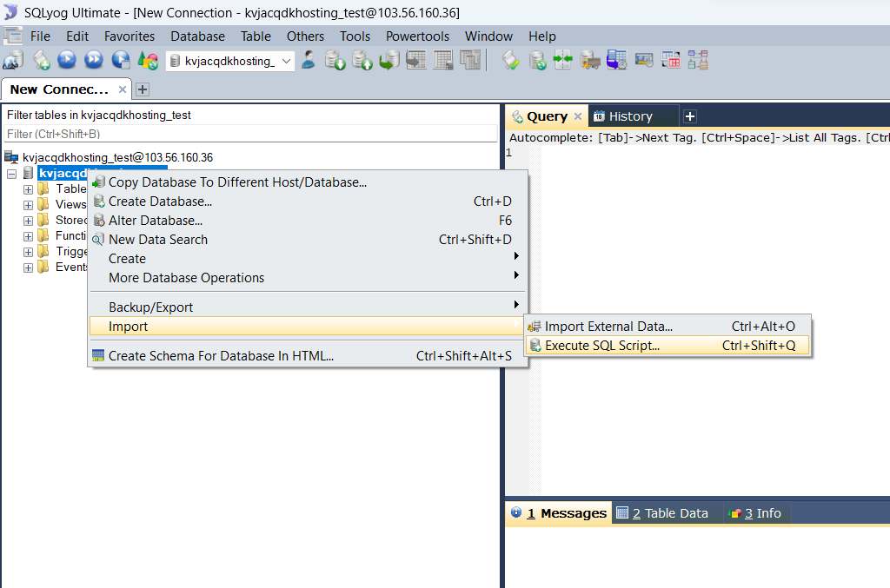Viewport: 890px width, 588px height.
Task: Open the Others menu
Action: 305,36
